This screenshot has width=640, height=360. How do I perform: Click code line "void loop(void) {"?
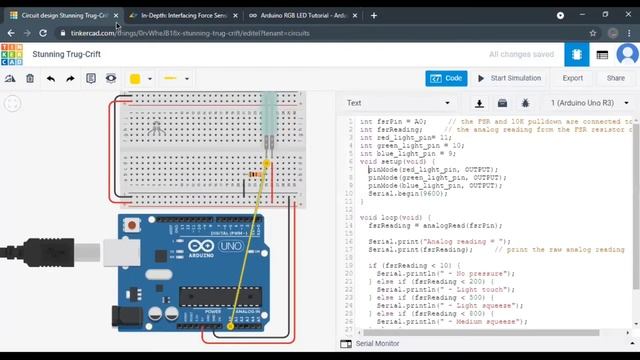tap(395, 218)
